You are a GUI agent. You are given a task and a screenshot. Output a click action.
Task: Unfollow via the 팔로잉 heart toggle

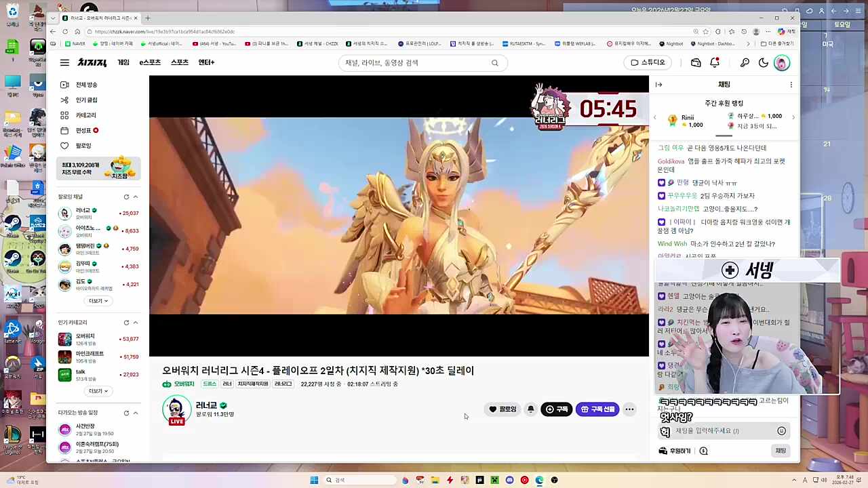502,409
